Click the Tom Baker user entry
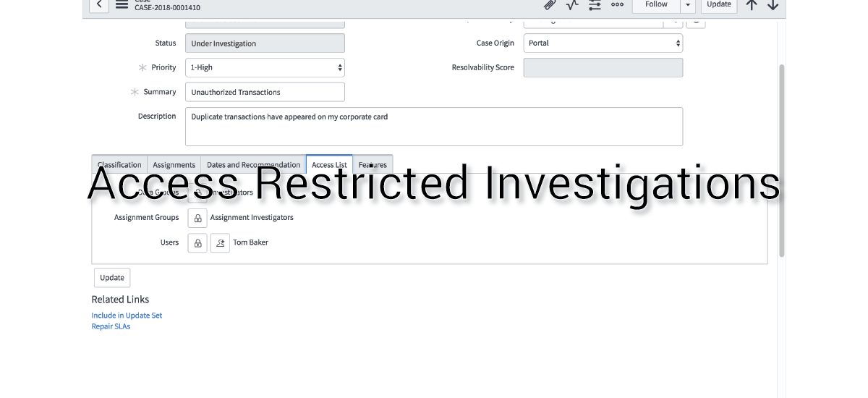 250,242
